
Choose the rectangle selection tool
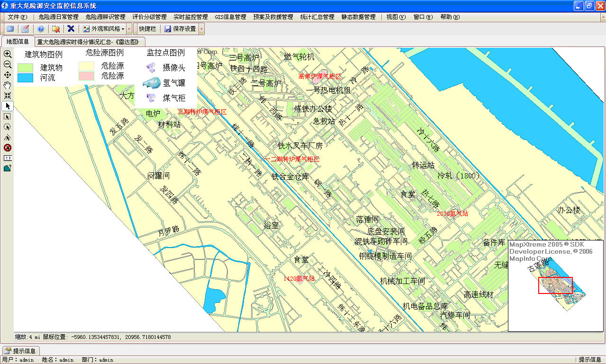tap(8, 116)
